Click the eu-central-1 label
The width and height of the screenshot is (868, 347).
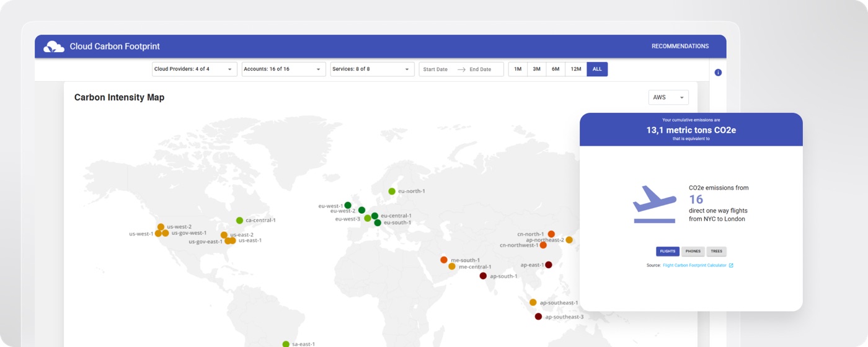[396, 216]
